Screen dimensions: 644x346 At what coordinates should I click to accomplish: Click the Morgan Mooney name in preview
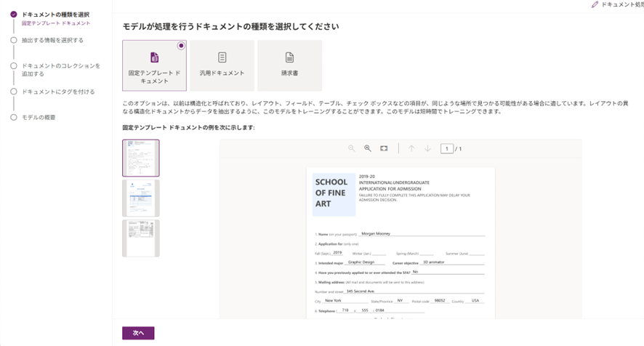[x=376, y=233]
